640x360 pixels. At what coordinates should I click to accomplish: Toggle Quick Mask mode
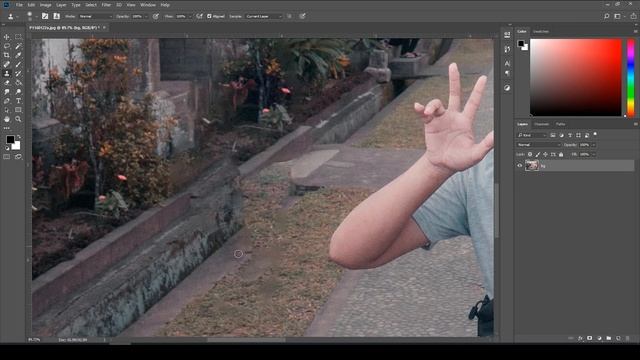pos(7,157)
